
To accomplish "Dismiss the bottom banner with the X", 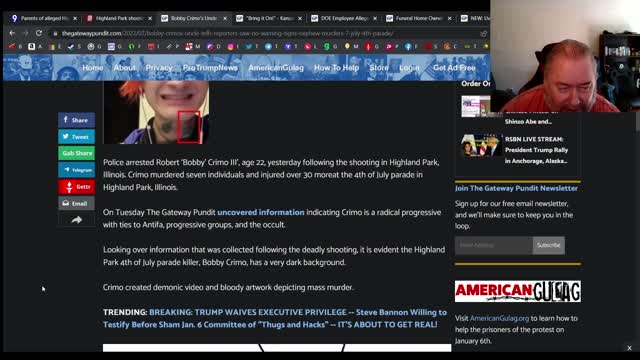I will click(629, 348).
